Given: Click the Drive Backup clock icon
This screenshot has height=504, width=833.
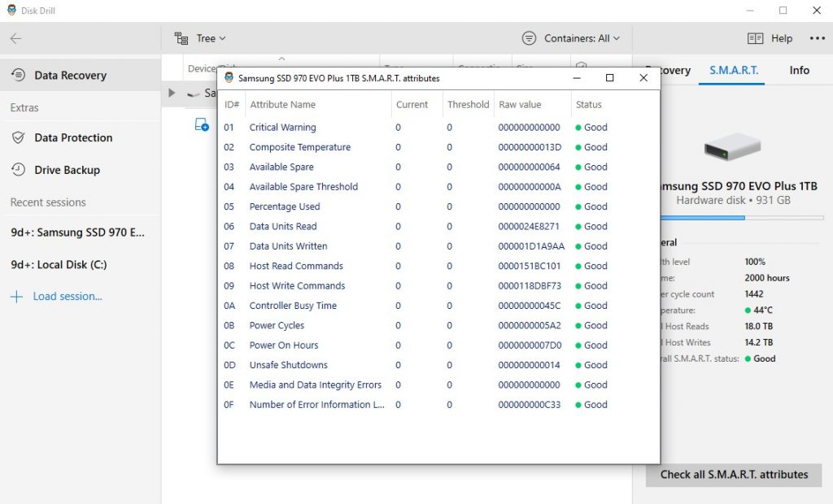Looking at the screenshot, I should click(18, 170).
